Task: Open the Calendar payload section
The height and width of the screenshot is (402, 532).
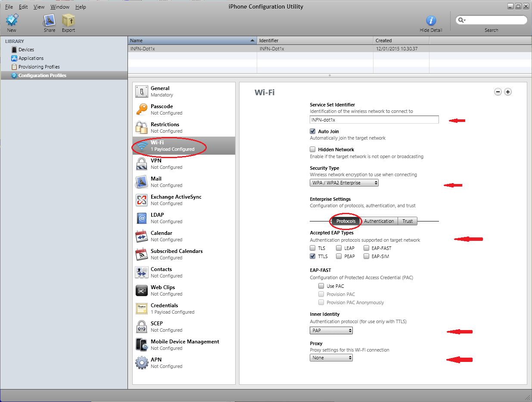Action: pyautogui.click(x=184, y=236)
